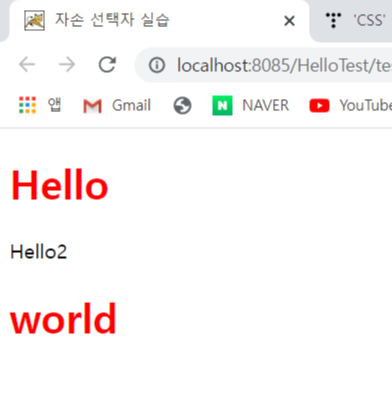Click the red Hello heading

pyautogui.click(x=60, y=185)
